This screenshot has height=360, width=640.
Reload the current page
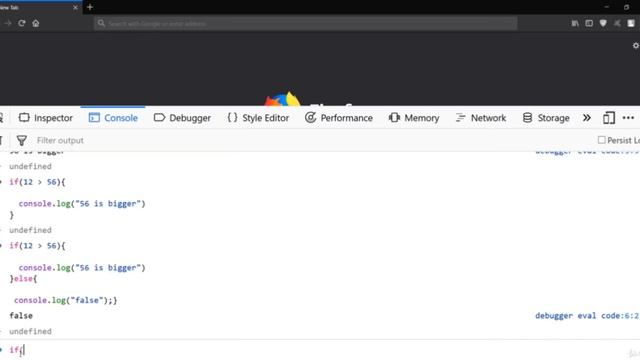pyautogui.click(x=22, y=23)
